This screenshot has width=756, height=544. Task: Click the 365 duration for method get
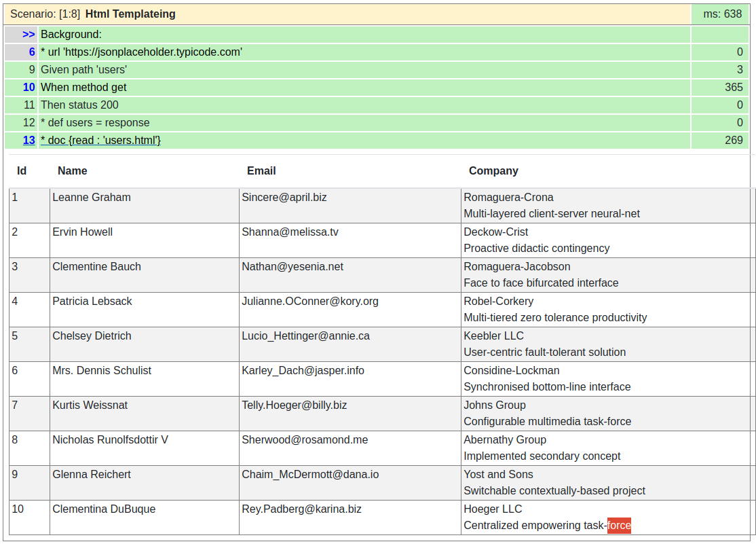tap(734, 87)
